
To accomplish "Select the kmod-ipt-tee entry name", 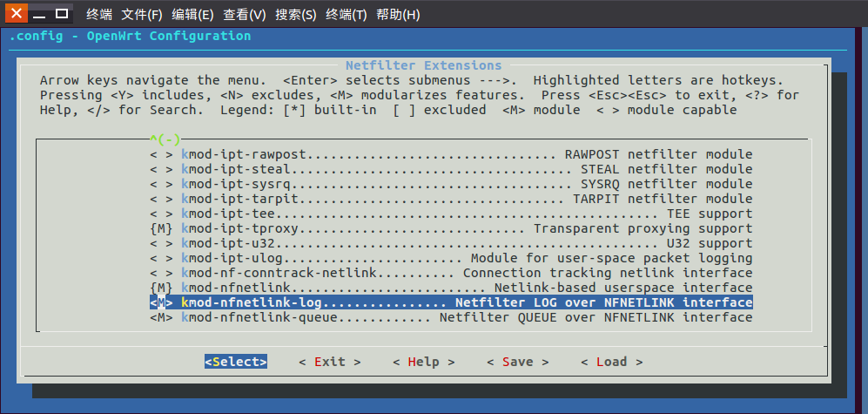I will (228, 214).
